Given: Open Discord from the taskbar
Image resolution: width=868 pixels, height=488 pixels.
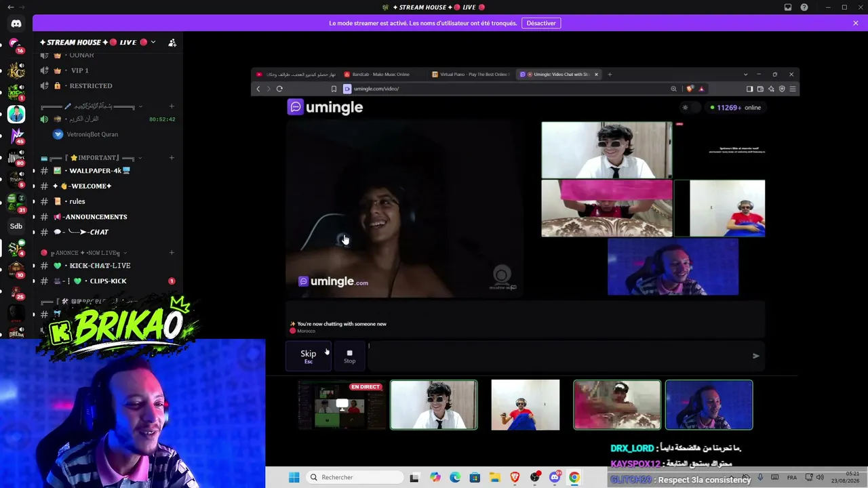Looking at the screenshot, I should (x=555, y=478).
